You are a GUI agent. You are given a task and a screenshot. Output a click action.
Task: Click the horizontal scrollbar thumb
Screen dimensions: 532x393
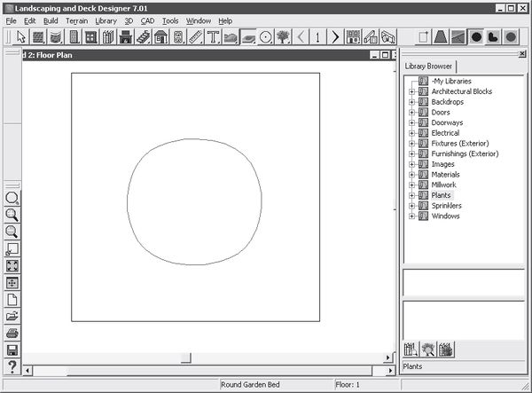[x=185, y=358]
